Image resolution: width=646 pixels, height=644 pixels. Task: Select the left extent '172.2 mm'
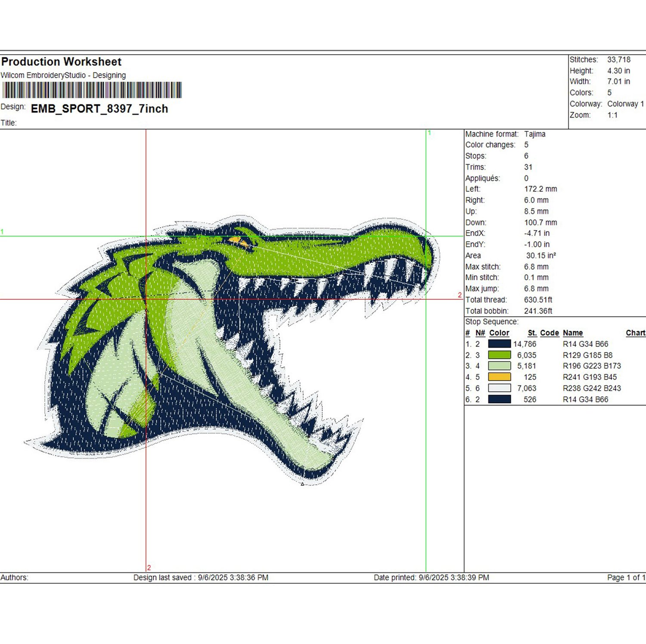pos(540,189)
